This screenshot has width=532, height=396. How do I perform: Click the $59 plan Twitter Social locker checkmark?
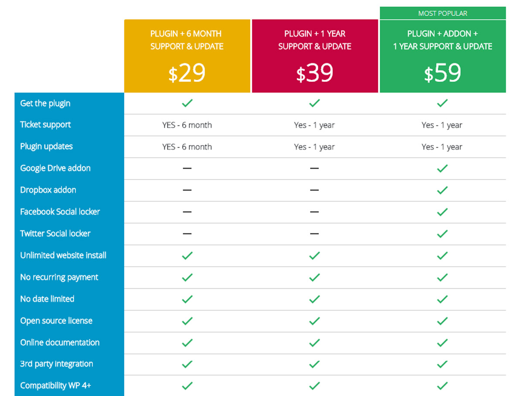(442, 234)
